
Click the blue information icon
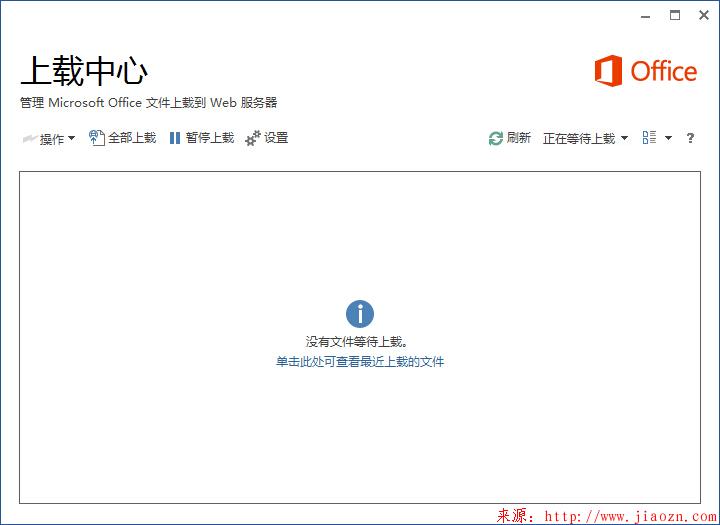coord(360,314)
